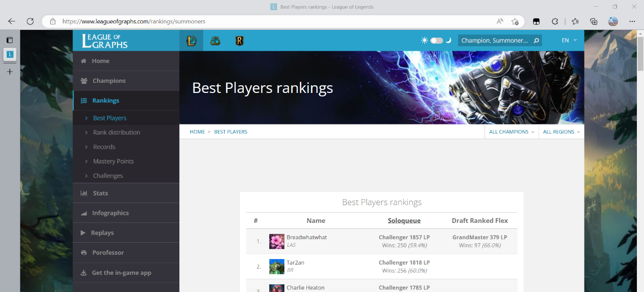Click BEST PLAYERS in the breadcrumb
This screenshot has height=292, width=644.
[x=231, y=132]
